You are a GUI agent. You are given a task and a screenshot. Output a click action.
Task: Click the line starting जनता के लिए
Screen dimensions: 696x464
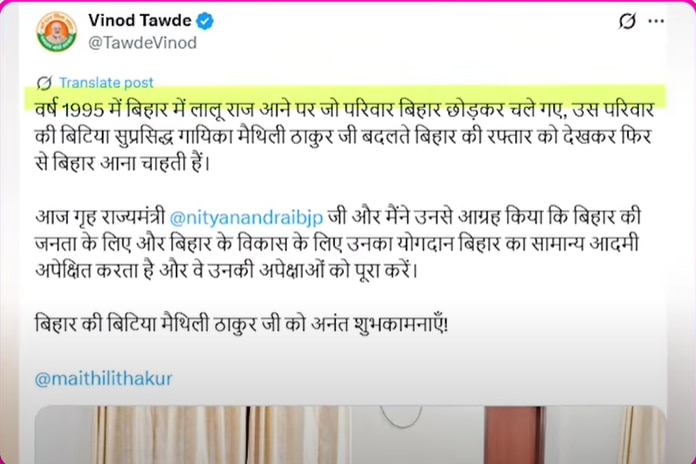pyautogui.click(x=336, y=244)
